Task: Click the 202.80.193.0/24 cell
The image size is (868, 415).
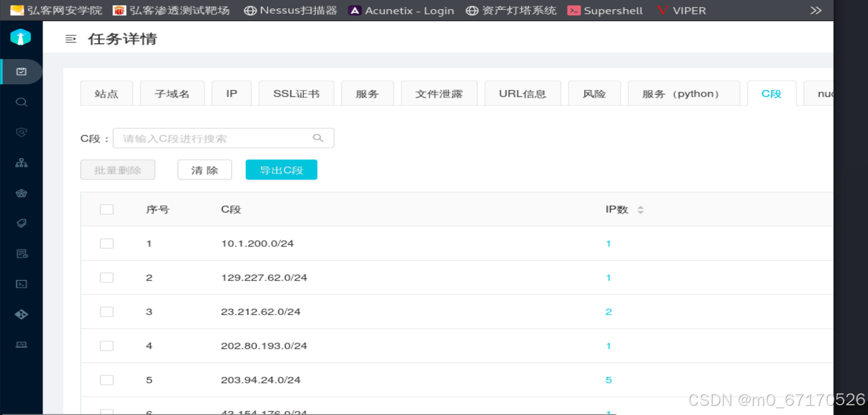Action: (x=264, y=346)
